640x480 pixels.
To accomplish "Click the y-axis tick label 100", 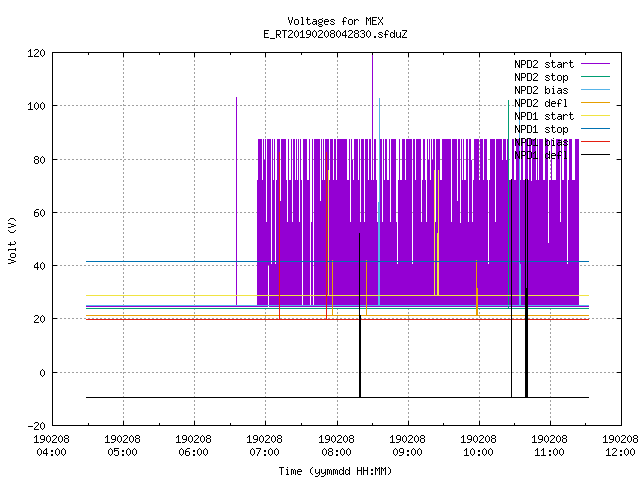I will click(36, 106).
